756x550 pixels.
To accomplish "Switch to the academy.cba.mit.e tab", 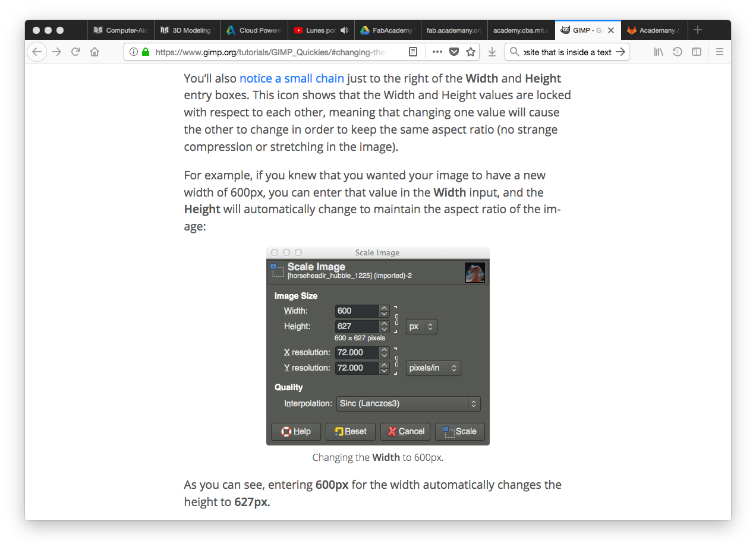I will (x=521, y=30).
